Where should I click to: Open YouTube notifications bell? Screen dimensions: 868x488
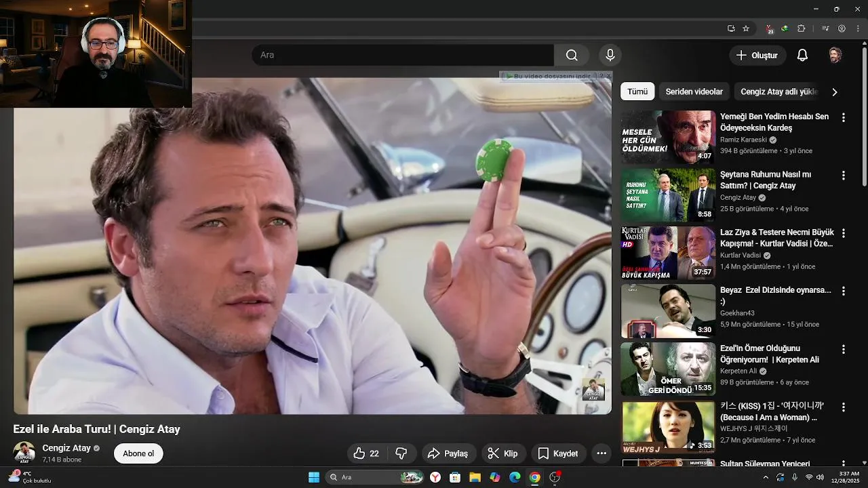pyautogui.click(x=802, y=55)
